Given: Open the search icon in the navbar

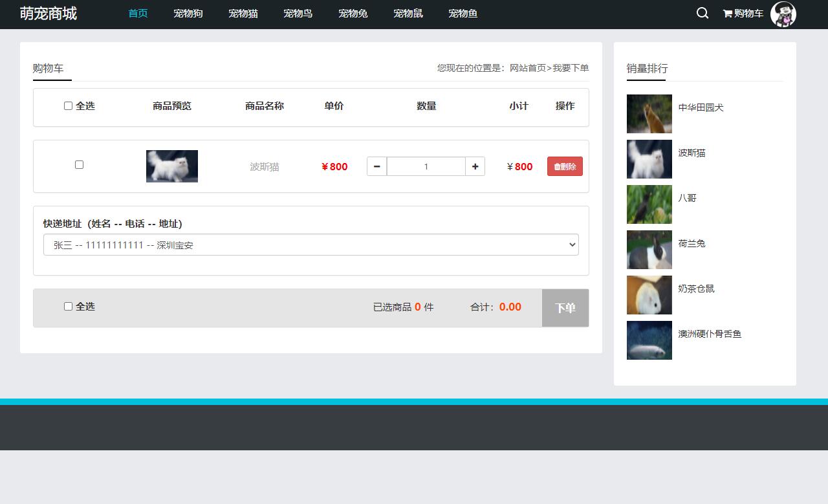Looking at the screenshot, I should (702, 13).
